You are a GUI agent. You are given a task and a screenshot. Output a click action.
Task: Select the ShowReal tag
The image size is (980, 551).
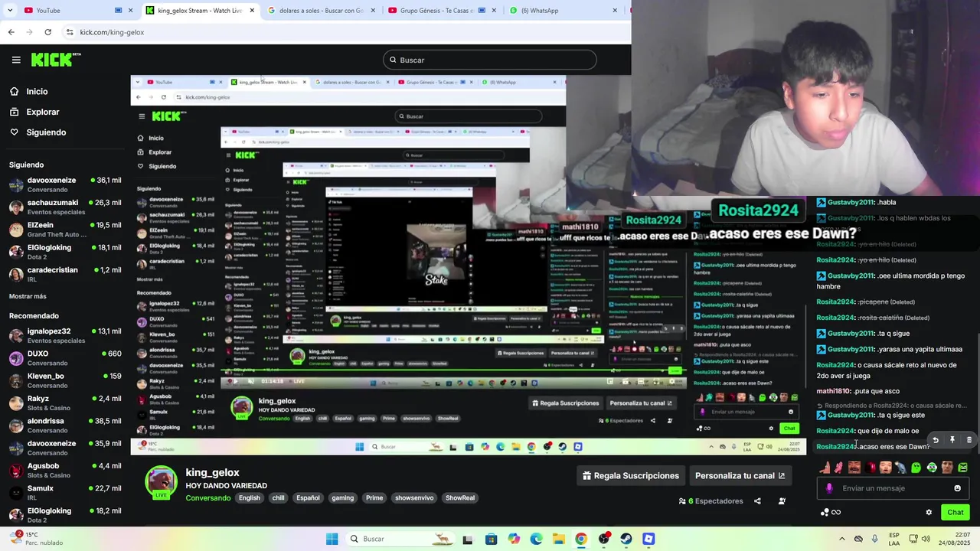[x=460, y=497]
